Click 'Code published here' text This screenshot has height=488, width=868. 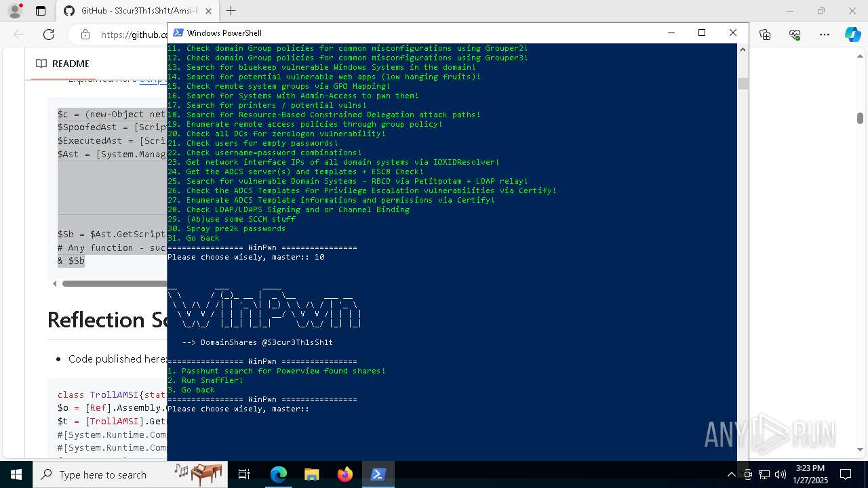[117, 359]
